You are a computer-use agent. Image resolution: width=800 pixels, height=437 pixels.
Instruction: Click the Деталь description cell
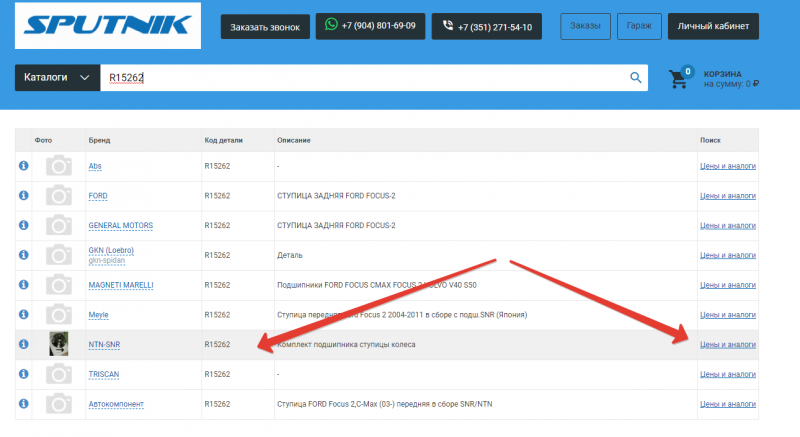coord(290,255)
